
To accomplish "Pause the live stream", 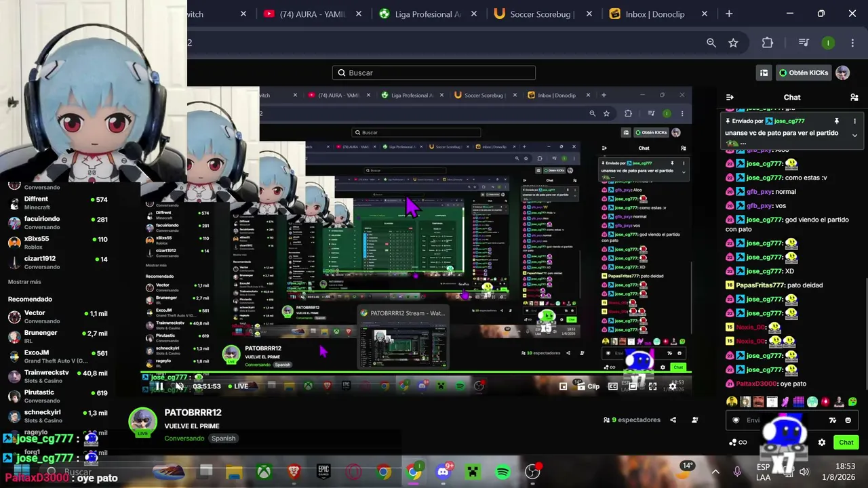I will [159, 386].
